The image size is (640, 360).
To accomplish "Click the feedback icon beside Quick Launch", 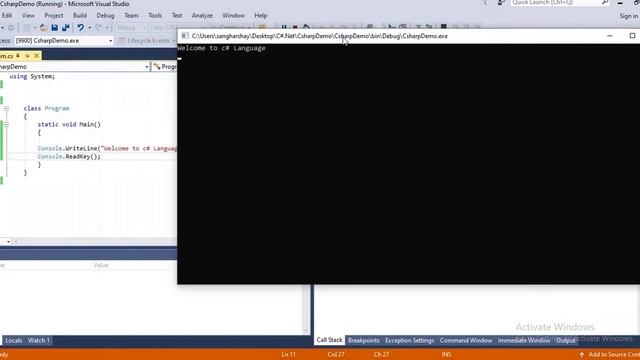I will click(501, 3).
